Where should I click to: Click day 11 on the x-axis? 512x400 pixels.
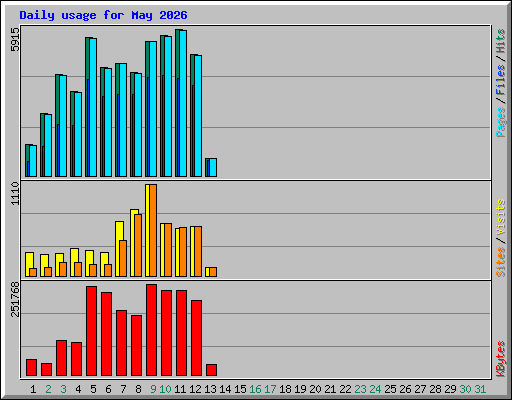pos(180,389)
